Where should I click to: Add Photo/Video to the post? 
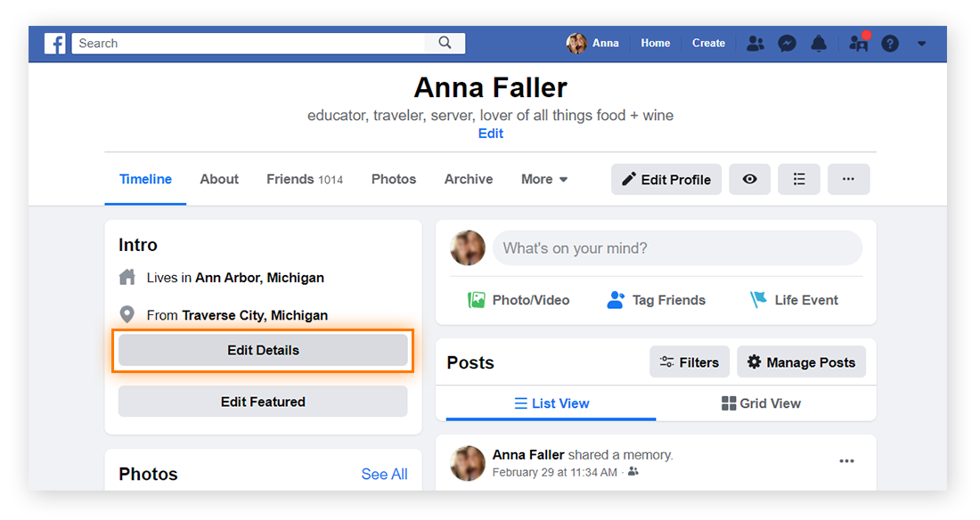click(x=519, y=300)
